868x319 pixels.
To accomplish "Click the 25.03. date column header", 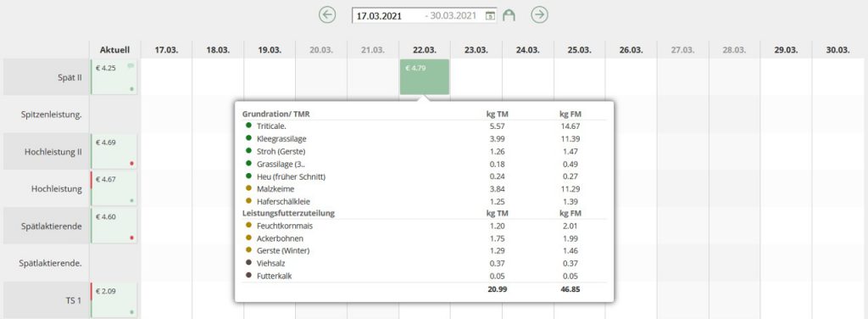I will [x=579, y=49].
